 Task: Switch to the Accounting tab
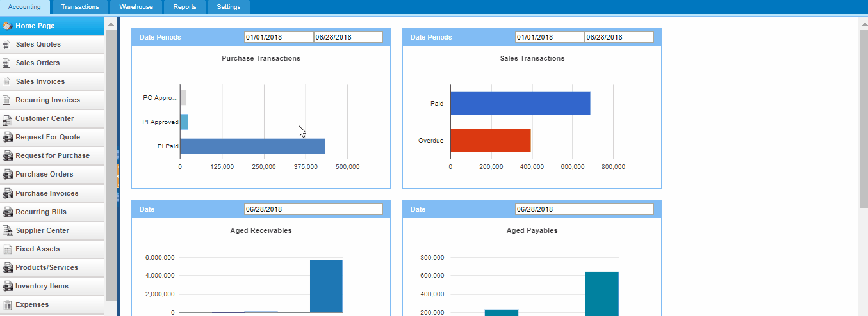[24, 7]
